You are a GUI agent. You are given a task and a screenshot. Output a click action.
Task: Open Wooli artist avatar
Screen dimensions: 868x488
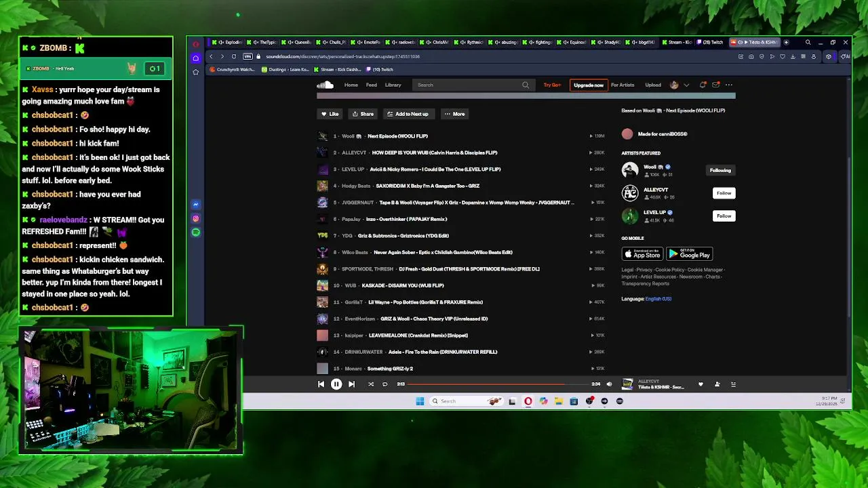click(x=630, y=169)
